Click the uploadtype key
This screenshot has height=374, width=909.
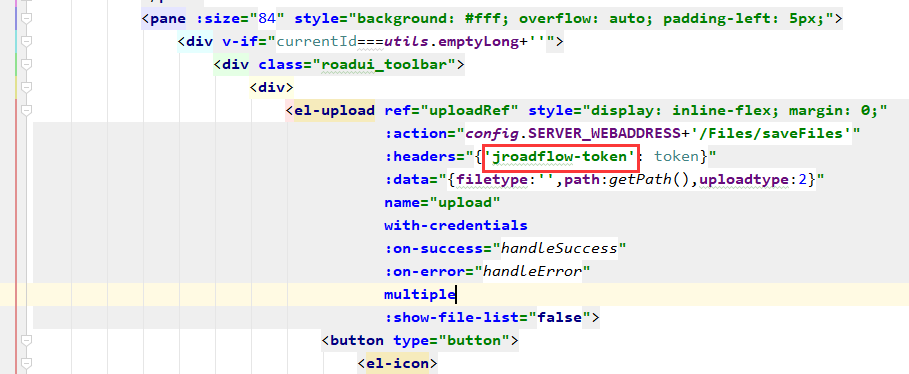(x=743, y=180)
